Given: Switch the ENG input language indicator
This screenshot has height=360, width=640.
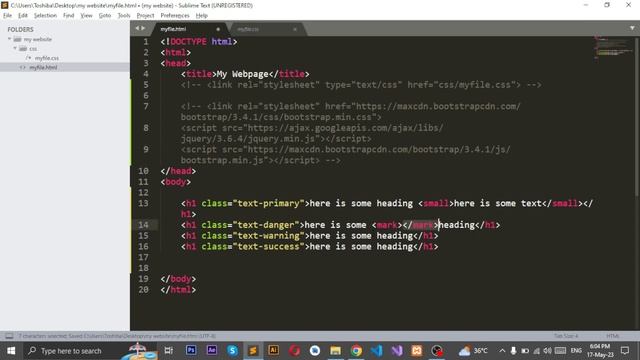Looking at the screenshot, I should (576, 351).
